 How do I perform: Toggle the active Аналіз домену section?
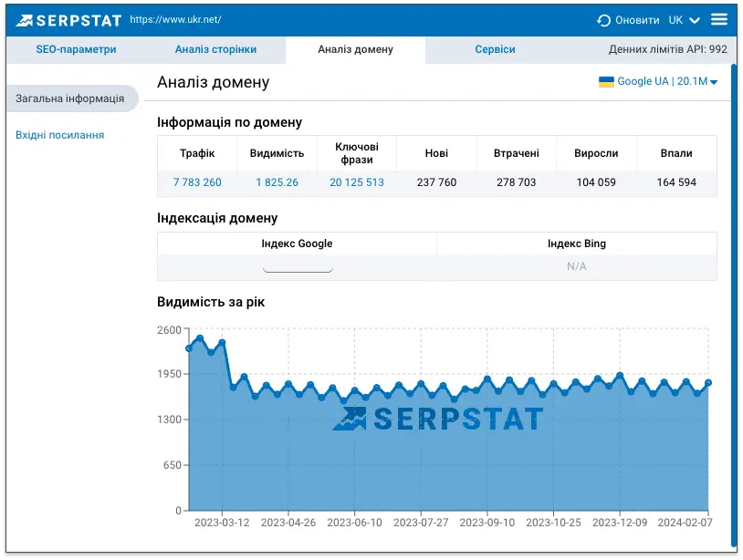point(354,50)
